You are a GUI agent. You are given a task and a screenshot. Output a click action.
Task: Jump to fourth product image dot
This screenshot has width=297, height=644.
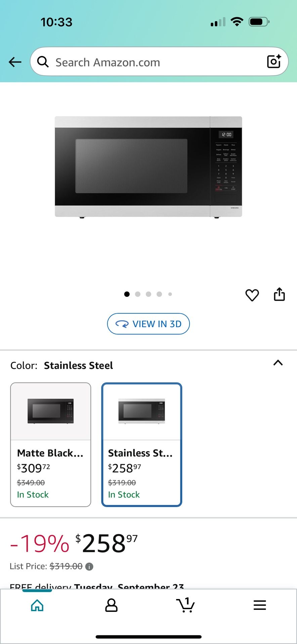click(159, 294)
